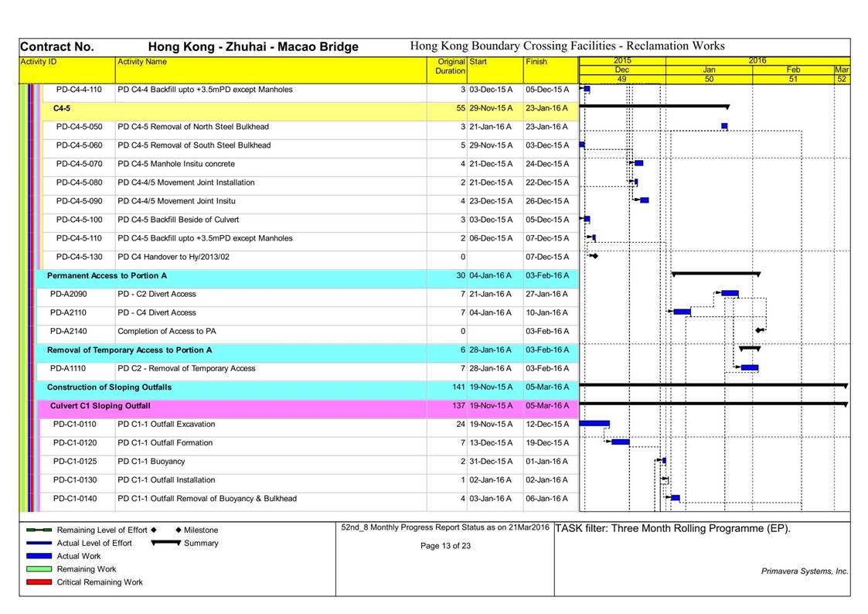Select activity PD C4-4/5 Movement Joint Insitu
This screenshot has height=614, width=868.
tap(176, 201)
